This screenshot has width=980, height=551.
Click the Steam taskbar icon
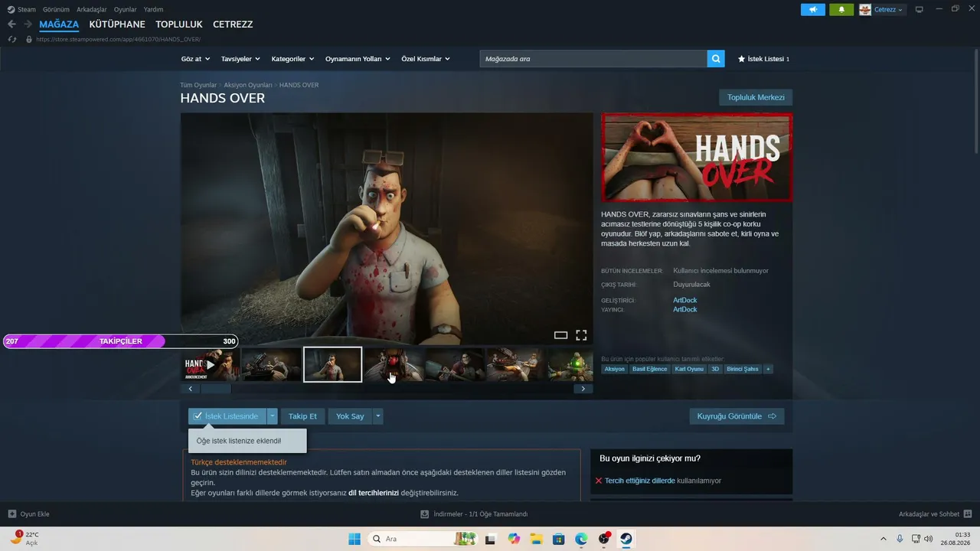coord(626,539)
